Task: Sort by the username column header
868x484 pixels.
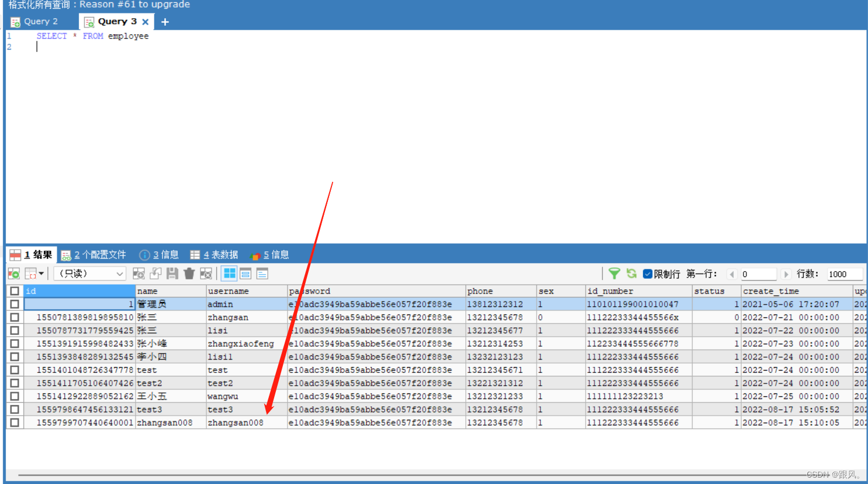Action: pos(247,291)
